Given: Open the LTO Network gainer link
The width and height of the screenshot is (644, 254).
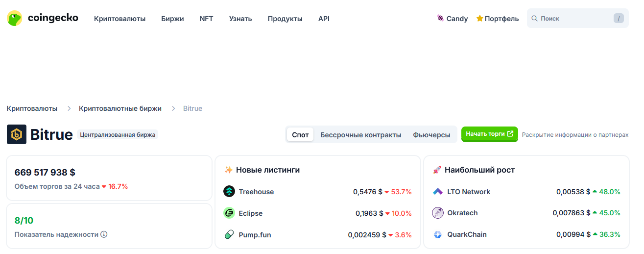Looking at the screenshot, I should [469, 192].
